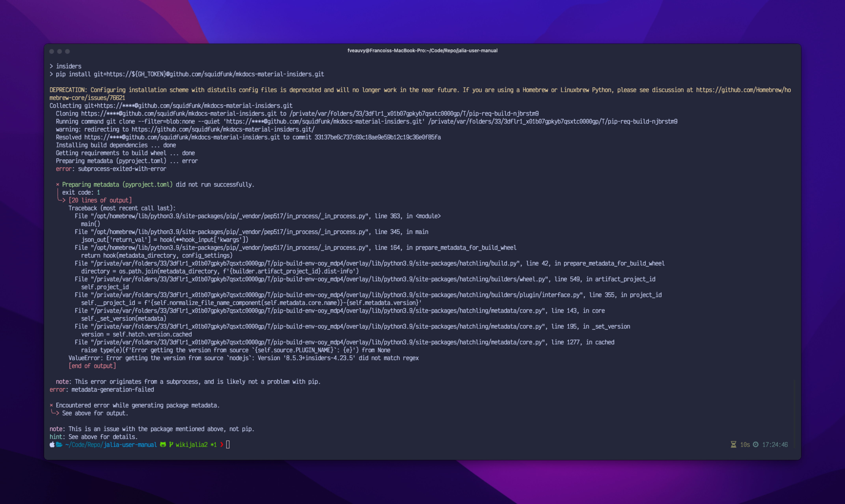845x504 pixels.
Task: Click the '17:24:46' timestamp
Action: [775, 444]
